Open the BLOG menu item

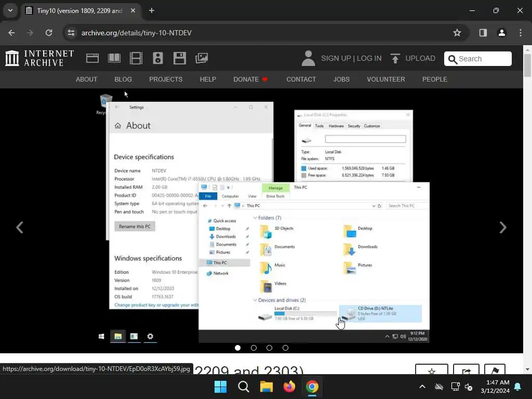pyautogui.click(x=123, y=79)
